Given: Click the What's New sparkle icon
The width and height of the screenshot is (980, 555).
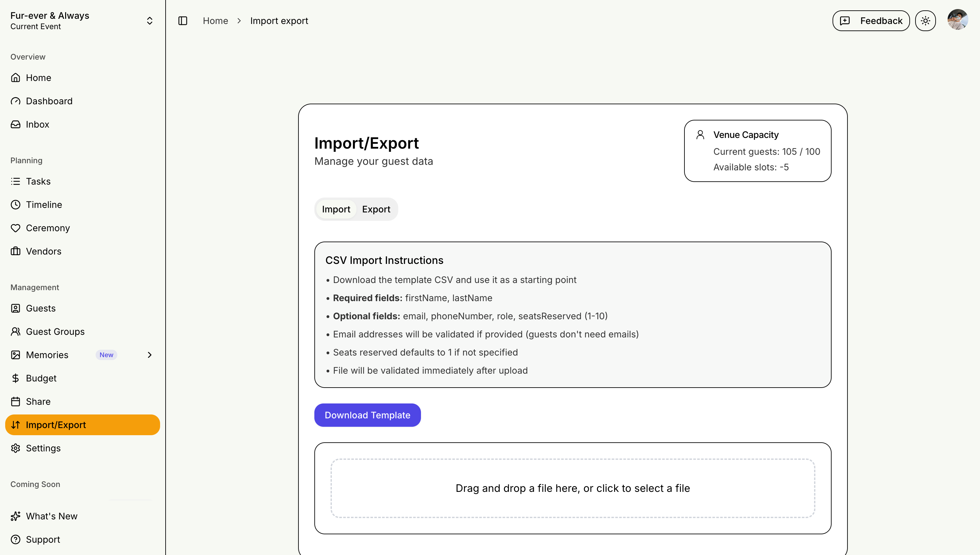Looking at the screenshot, I should pos(15,516).
